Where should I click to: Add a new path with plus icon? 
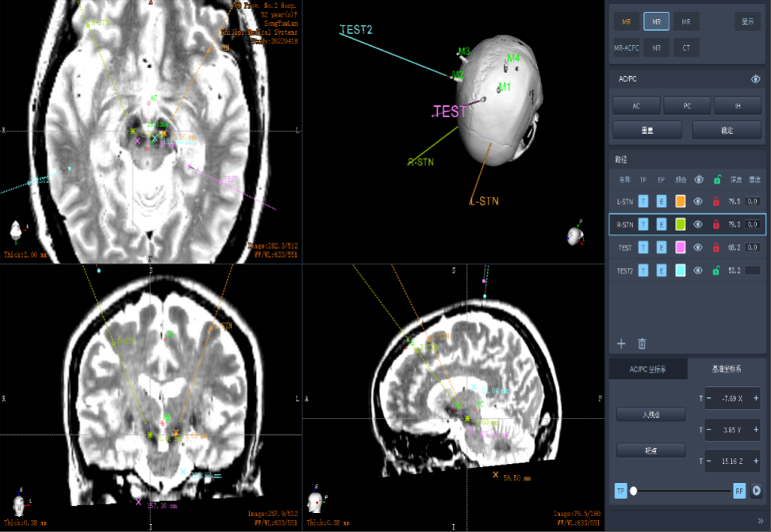621,343
